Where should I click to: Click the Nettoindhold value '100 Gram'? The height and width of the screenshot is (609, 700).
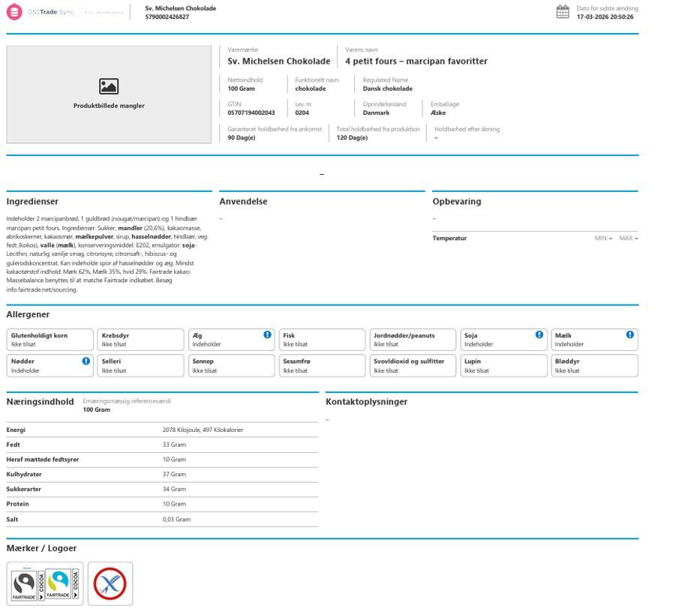(241, 88)
